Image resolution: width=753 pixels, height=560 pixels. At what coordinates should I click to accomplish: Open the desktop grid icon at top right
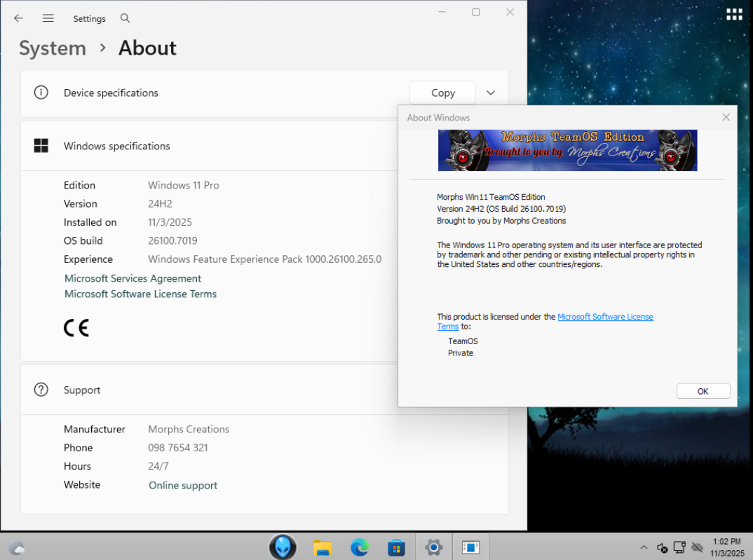tap(733, 15)
